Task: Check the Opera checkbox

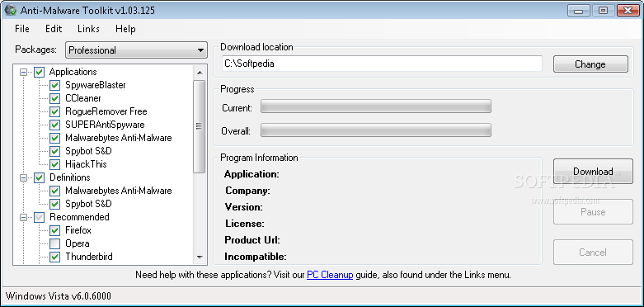Action: tap(54, 243)
